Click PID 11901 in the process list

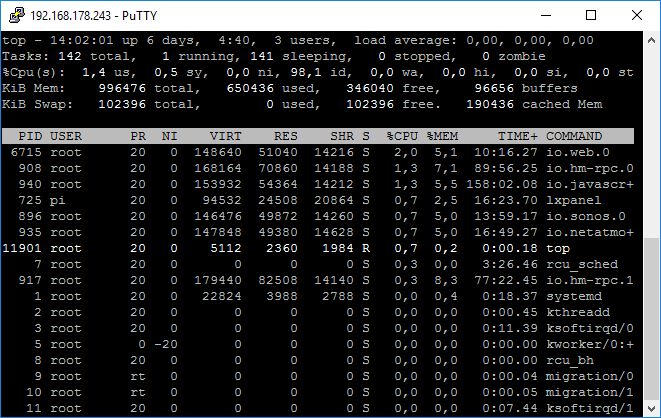coord(22,248)
